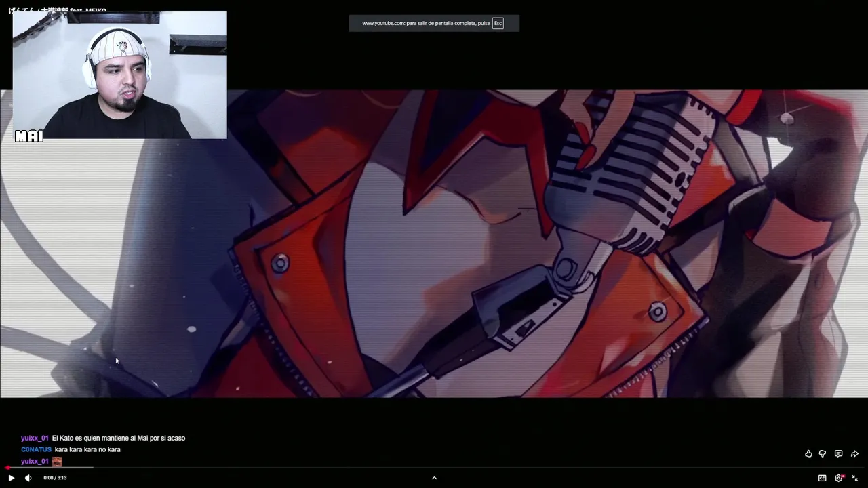Exit fullscreen with the shrink arrows icon
The image size is (868, 488).
pos(854,478)
